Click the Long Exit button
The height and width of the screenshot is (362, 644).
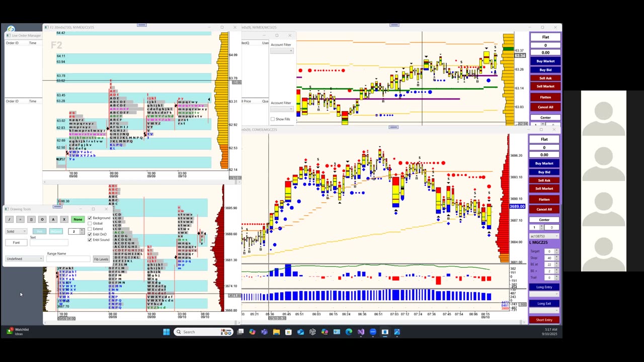pyautogui.click(x=544, y=303)
